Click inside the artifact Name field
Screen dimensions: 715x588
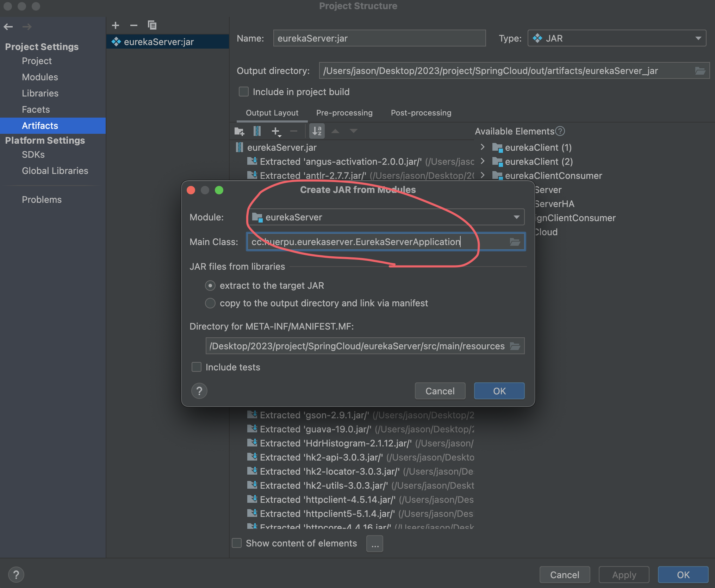coord(379,38)
